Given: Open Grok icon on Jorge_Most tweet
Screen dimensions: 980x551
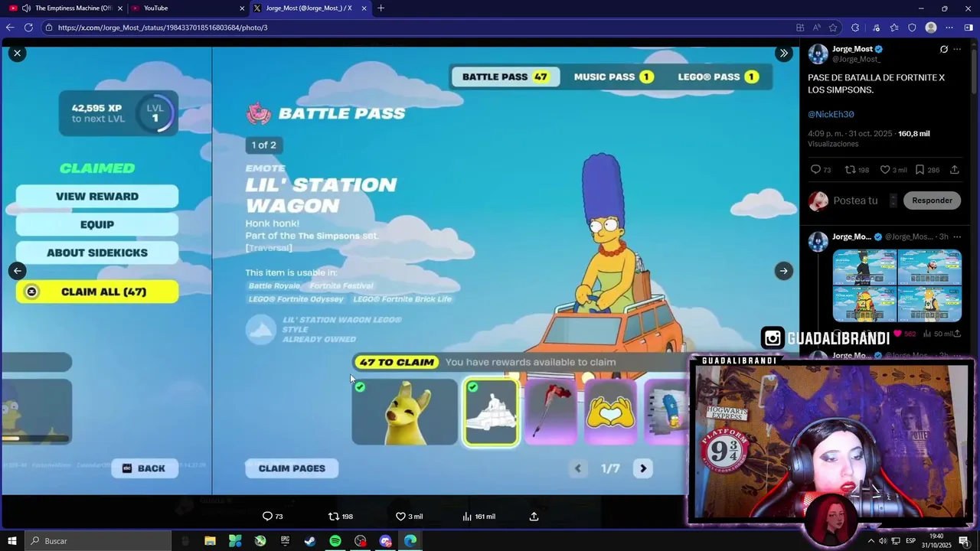Looking at the screenshot, I should click(943, 49).
